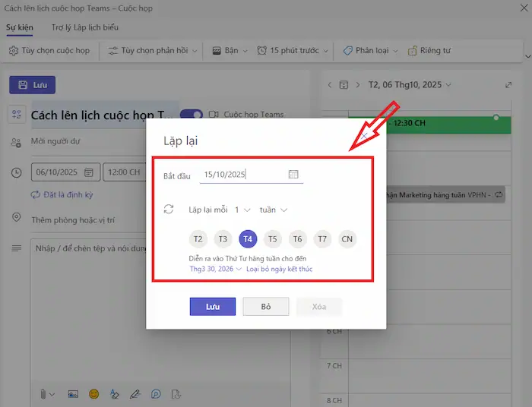Deselect the T4 weekday button
Screen dimensions: 532x407
(x=247, y=239)
